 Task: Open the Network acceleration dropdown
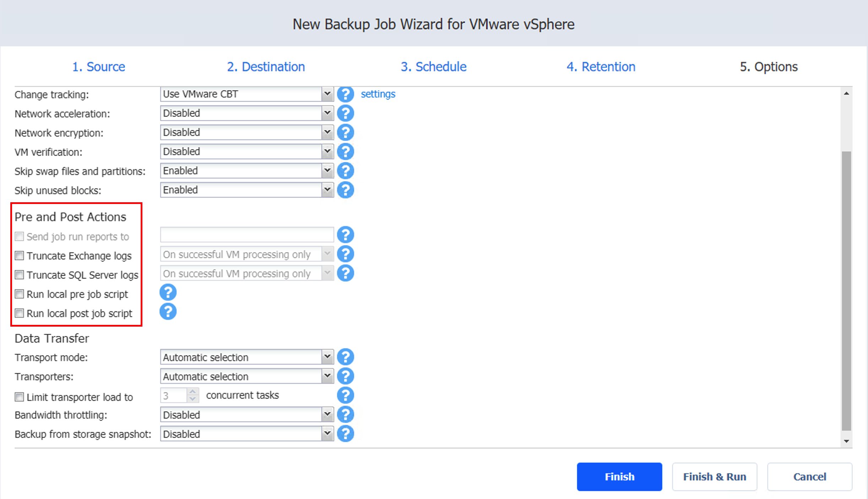tap(247, 113)
